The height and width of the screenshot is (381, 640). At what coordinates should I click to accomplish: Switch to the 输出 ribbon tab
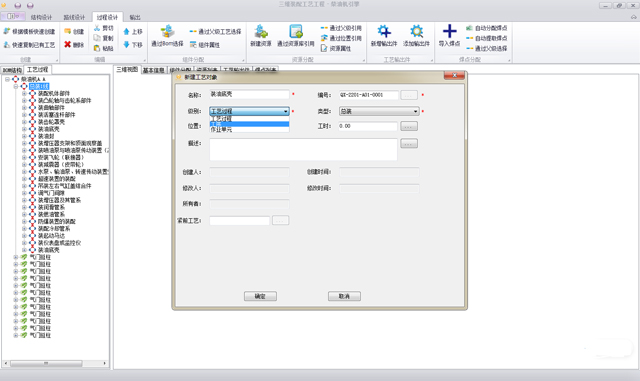(x=135, y=17)
